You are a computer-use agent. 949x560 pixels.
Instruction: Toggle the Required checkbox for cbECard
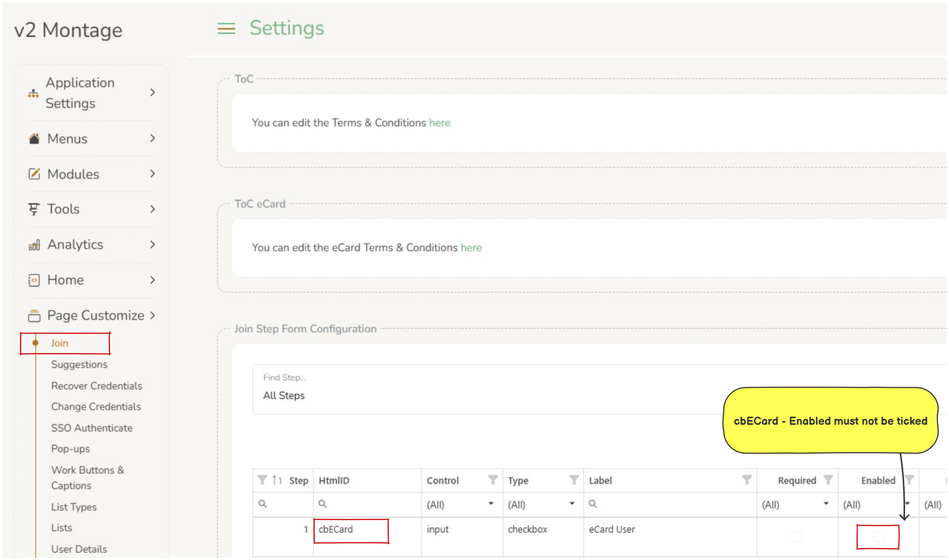pos(797,537)
